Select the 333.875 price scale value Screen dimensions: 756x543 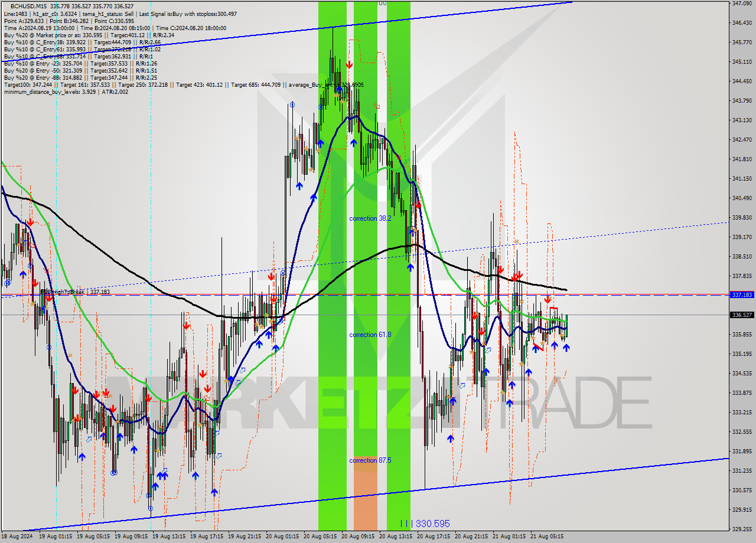point(742,392)
